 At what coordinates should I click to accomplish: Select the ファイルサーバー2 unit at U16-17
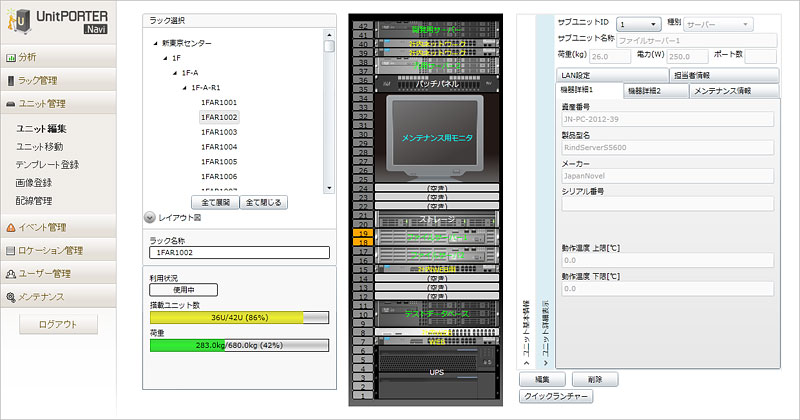point(437,255)
